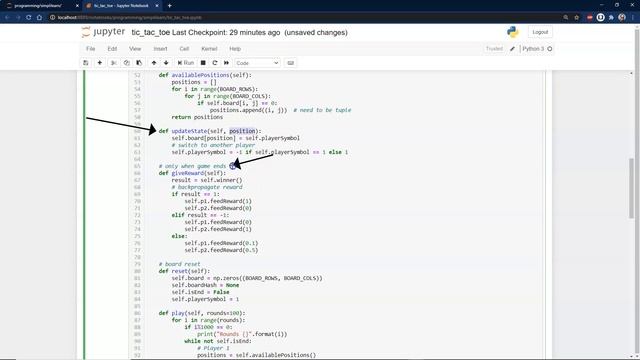
Task: Open the browser three-dot menu
Action: (633, 18)
